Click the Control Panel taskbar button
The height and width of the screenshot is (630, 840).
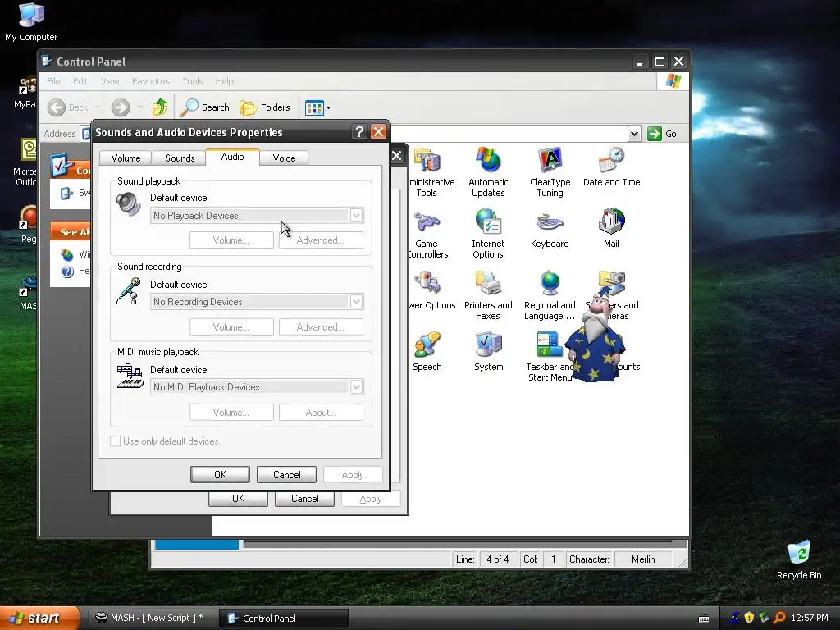[284, 619]
